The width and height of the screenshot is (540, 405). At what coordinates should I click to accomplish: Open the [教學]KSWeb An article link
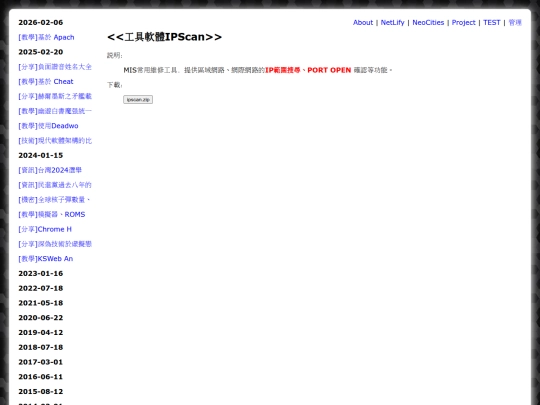click(46, 259)
